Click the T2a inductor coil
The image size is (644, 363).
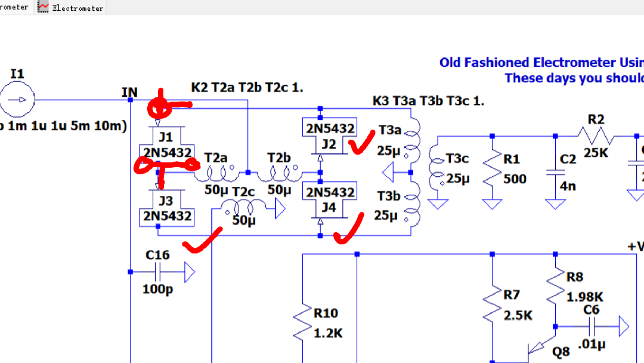click(x=216, y=173)
